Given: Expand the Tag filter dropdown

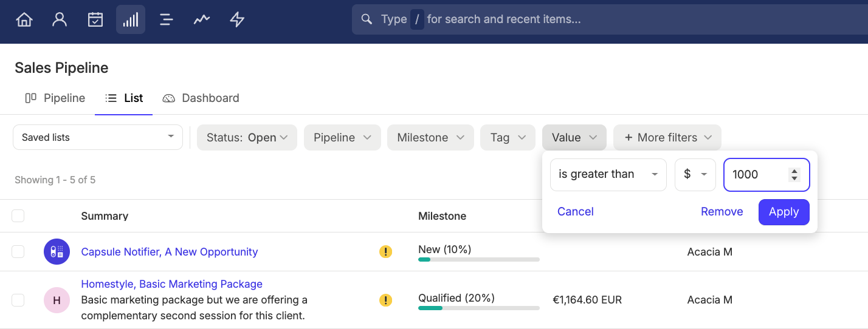Looking at the screenshot, I should point(508,138).
